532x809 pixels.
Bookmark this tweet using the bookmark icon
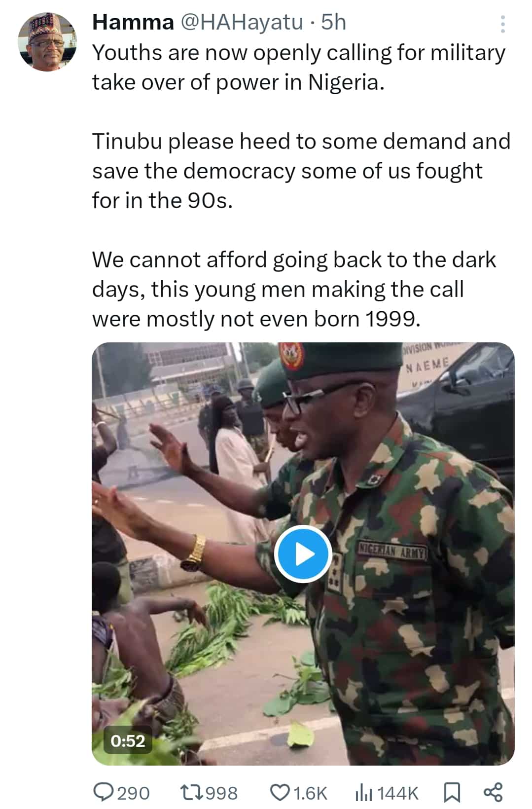[452, 793]
